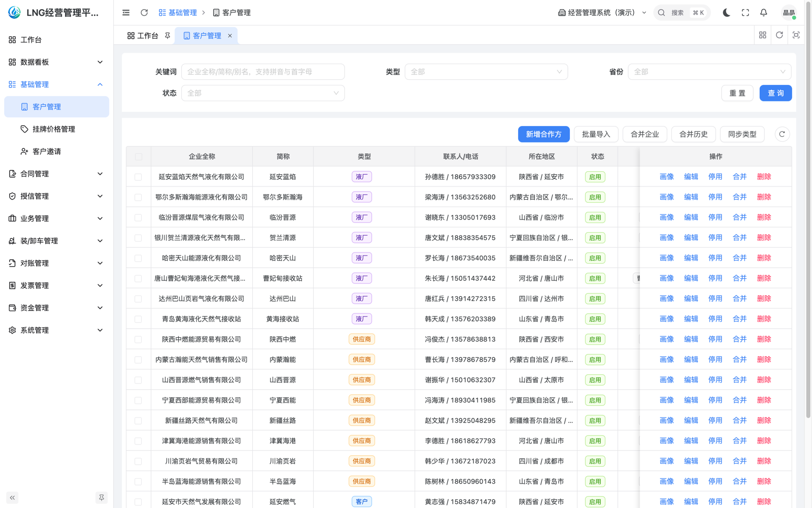Open 客户邀请 in the sidebar

[x=56, y=151]
